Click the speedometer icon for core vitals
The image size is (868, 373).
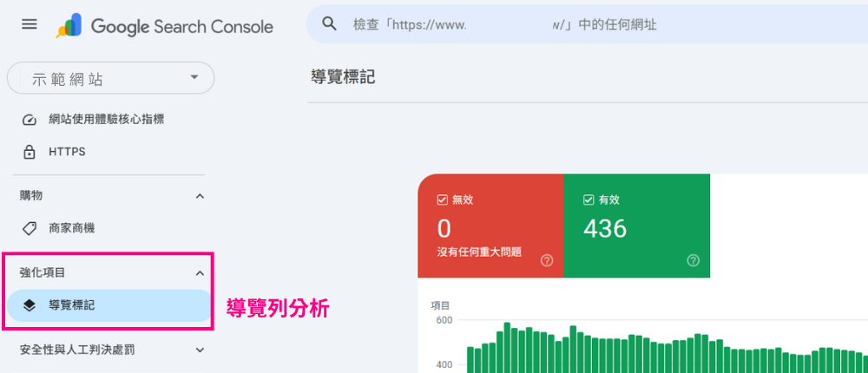(30, 120)
